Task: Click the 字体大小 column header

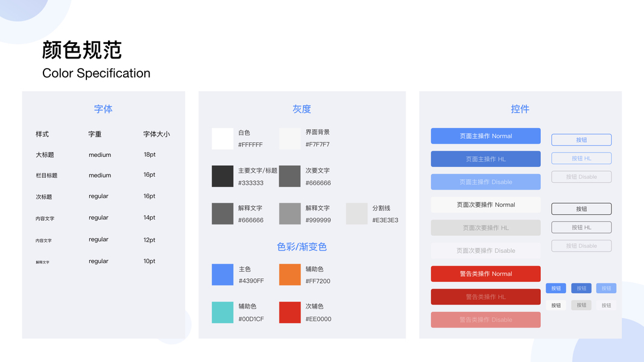Action: click(156, 134)
